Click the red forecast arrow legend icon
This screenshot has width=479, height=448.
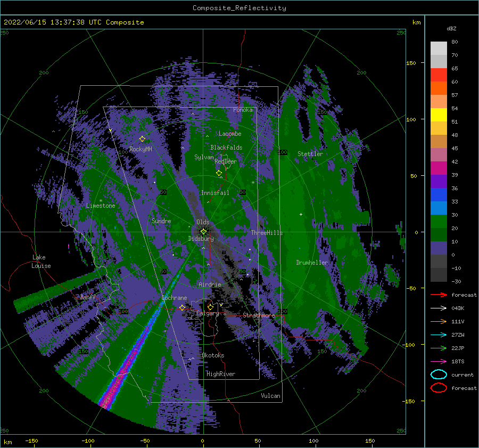[439, 295]
